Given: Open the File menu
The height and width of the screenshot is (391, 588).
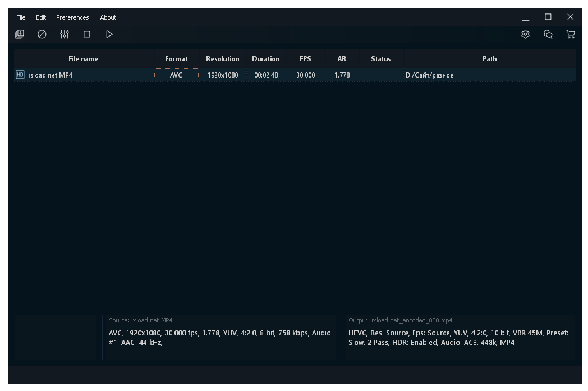Looking at the screenshot, I should pos(21,17).
